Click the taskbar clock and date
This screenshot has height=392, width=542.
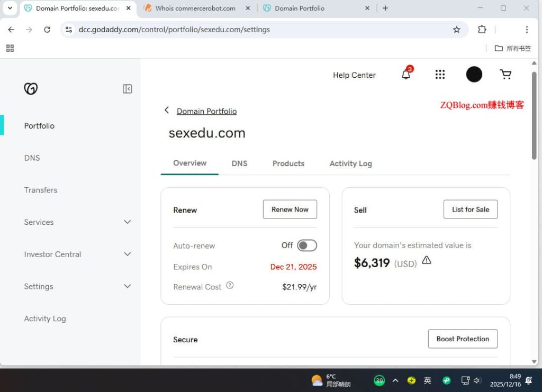pyautogui.click(x=505, y=380)
